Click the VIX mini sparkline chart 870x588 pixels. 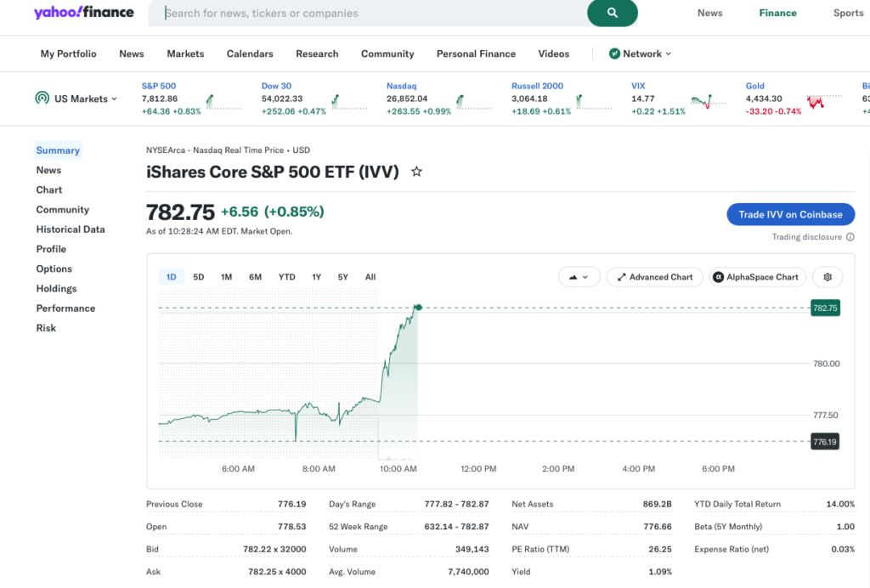[708, 101]
